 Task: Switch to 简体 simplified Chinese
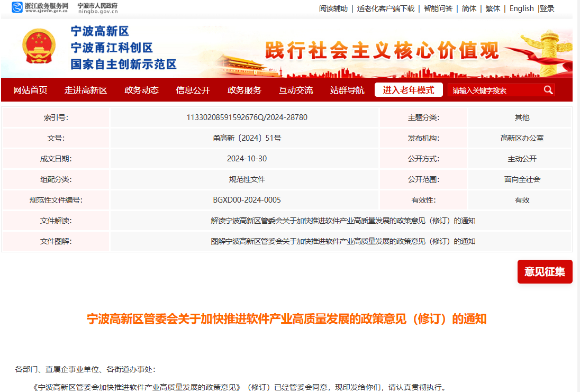[x=468, y=8]
